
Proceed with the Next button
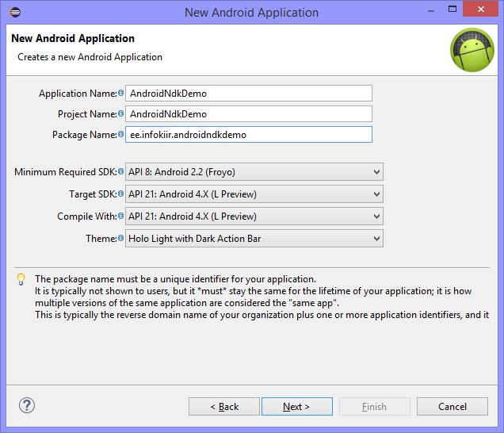pos(296,407)
